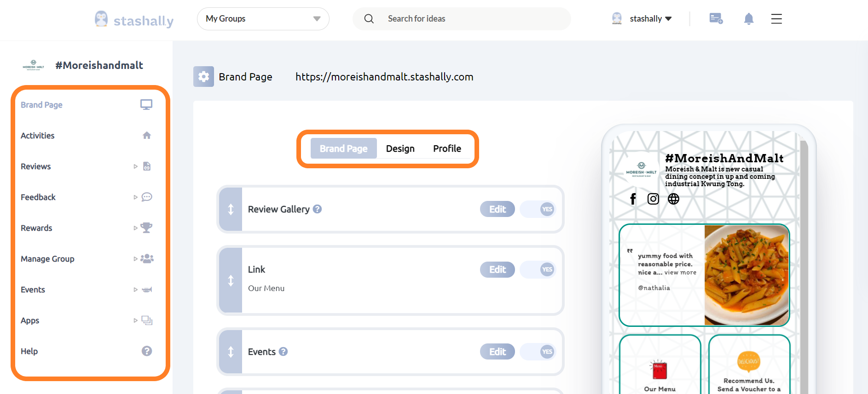
Task: Open Help in the sidebar
Action: [x=29, y=351]
